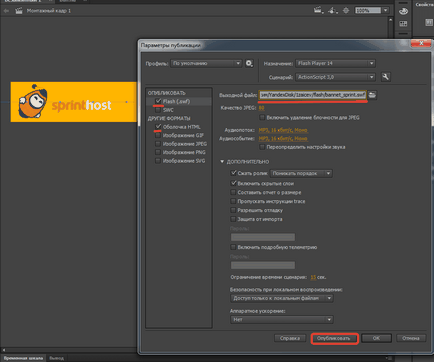Image resolution: width=434 pixels, height=362 pixels.
Task: Click the center stage icon
Action: [x=346, y=11]
